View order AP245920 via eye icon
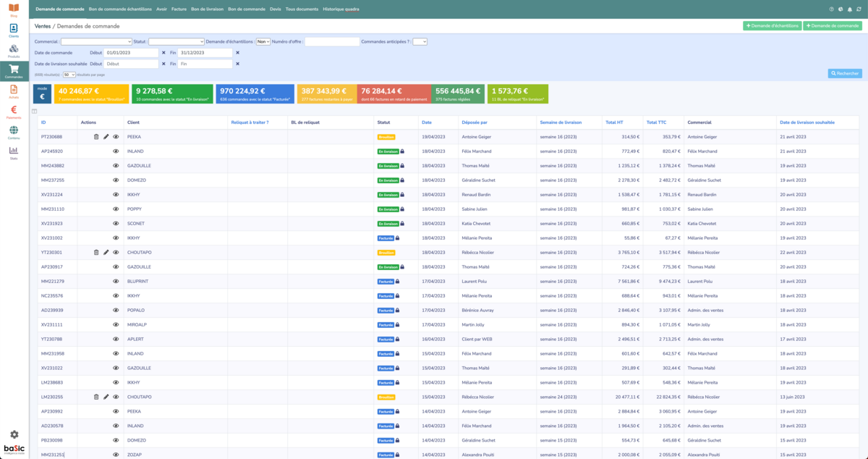Screen dimensions: 868x459 (116, 151)
